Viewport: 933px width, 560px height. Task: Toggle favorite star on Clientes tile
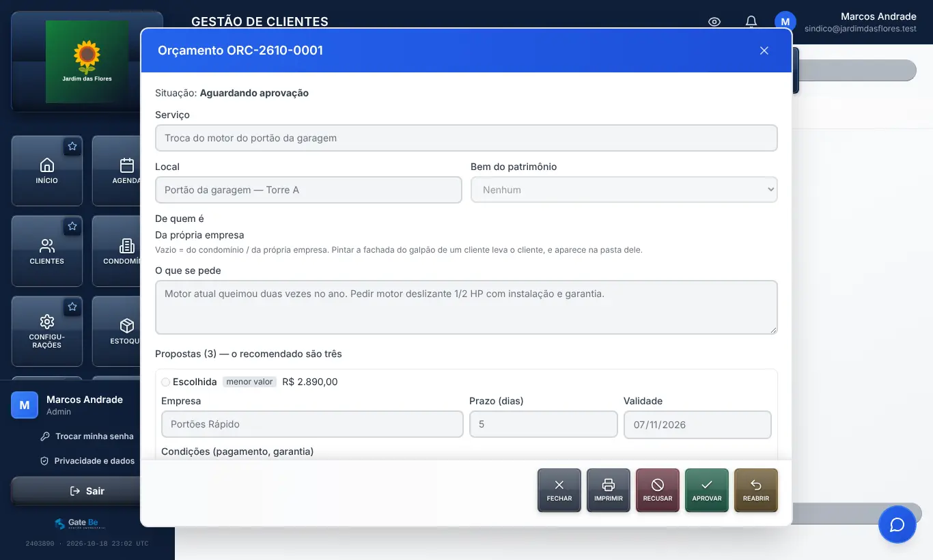point(72,226)
